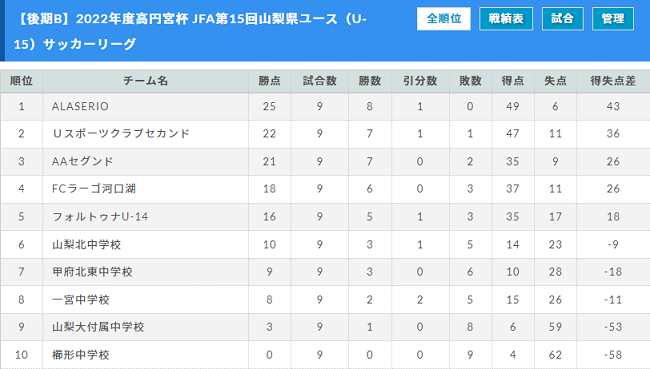
Task: Click the 順位 column header
Action: pos(21,81)
